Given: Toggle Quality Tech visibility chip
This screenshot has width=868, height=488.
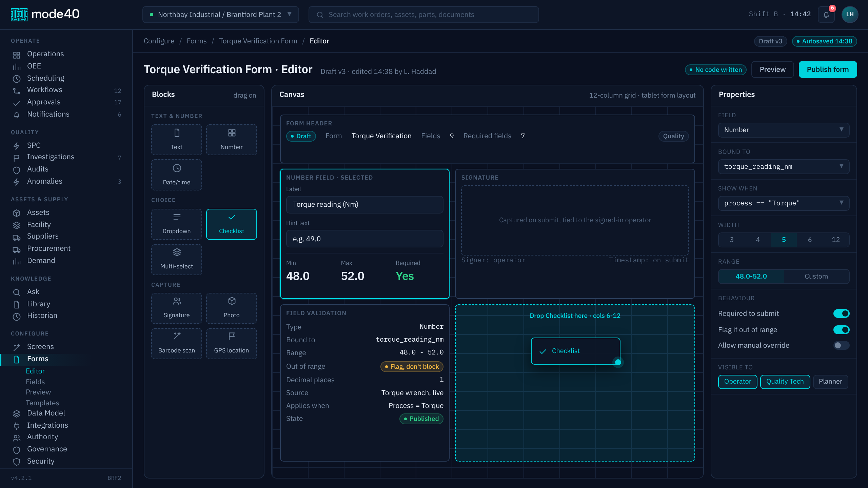Looking at the screenshot, I should click(x=785, y=382).
